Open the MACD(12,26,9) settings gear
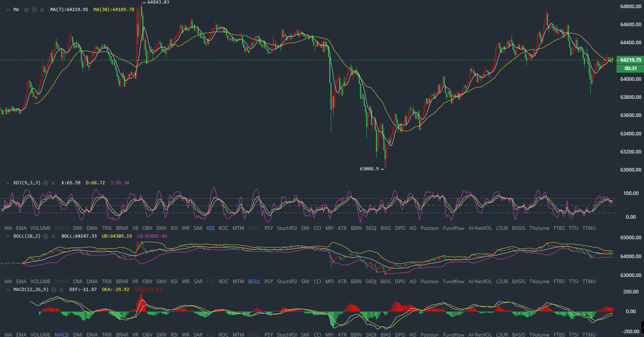644x337 pixels. [53, 290]
